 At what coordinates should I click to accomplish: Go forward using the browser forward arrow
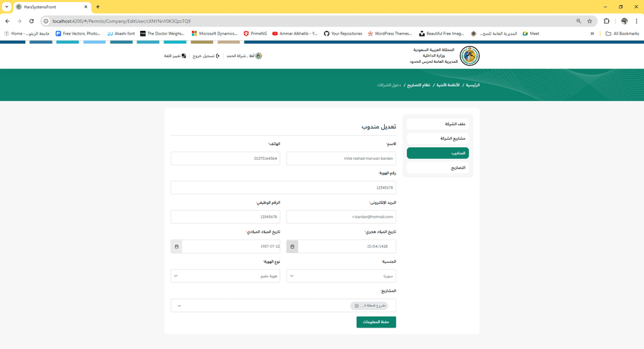19,21
